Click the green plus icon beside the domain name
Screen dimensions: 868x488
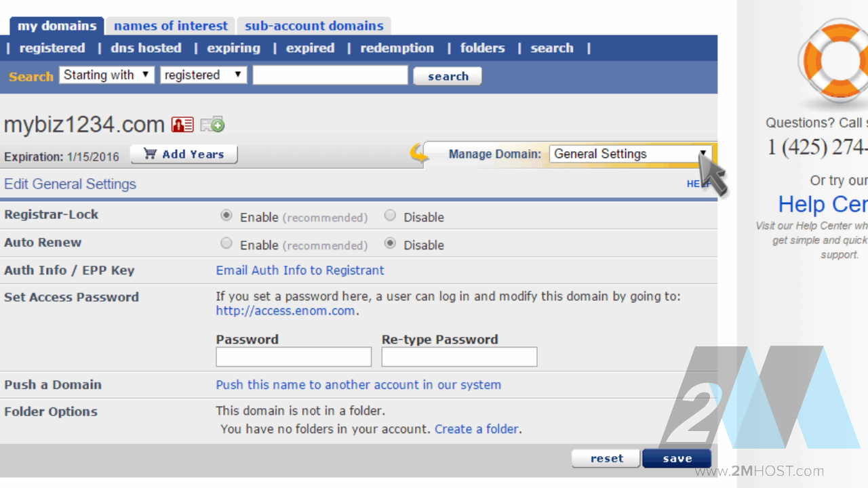212,125
